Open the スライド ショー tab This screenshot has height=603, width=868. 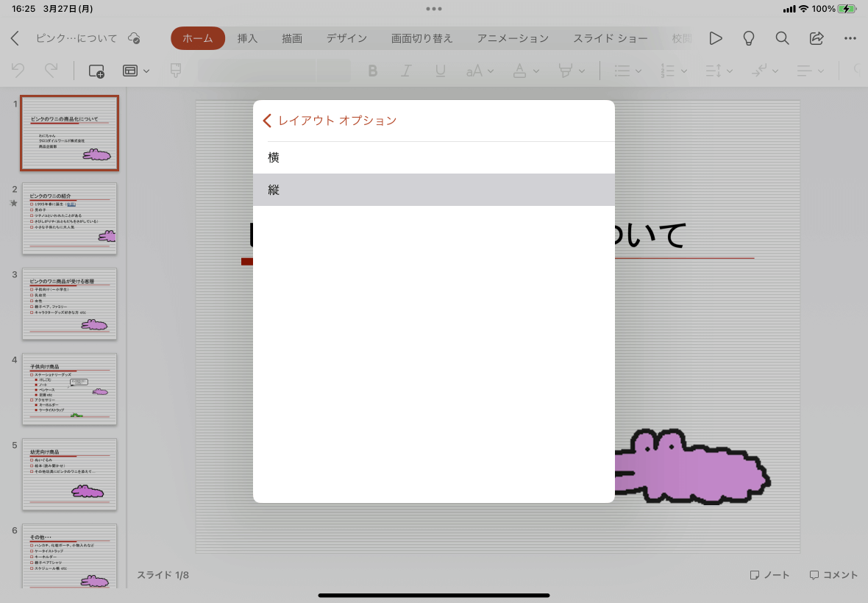point(610,38)
